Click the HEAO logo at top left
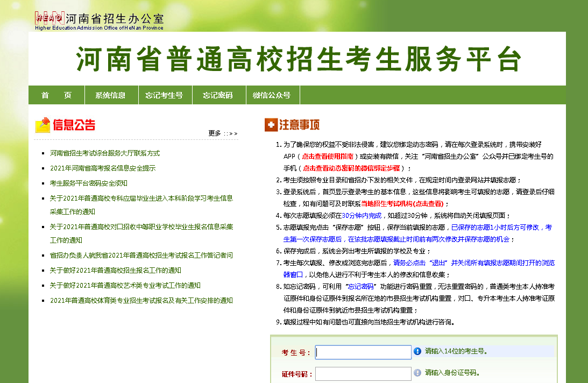 tap(49, 18)
